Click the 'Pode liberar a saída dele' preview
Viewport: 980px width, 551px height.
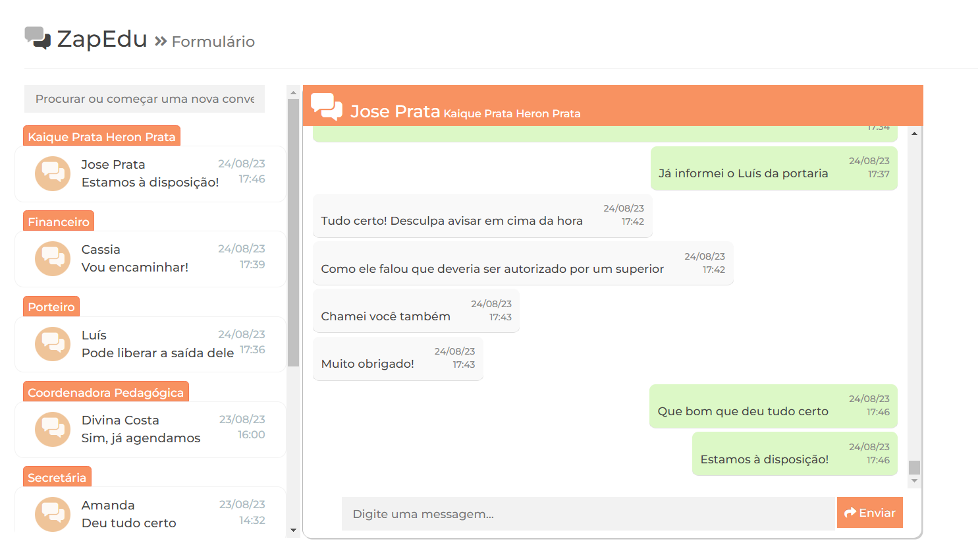point(158,353)
